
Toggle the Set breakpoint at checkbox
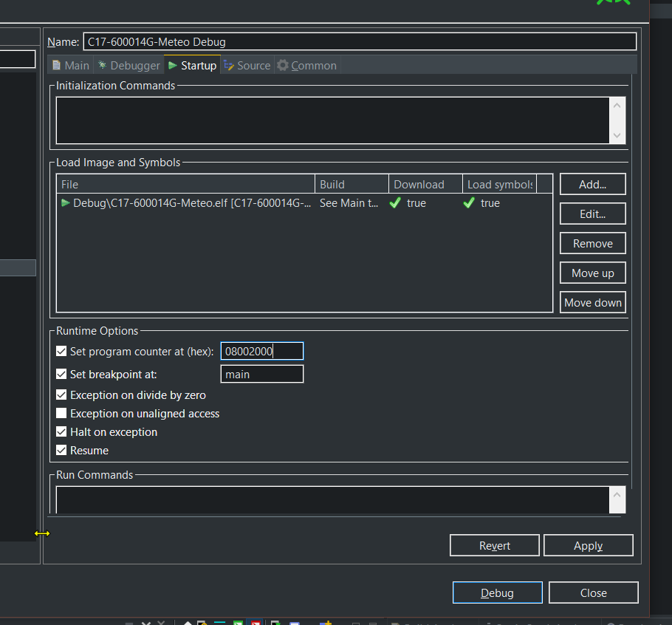point(61,374)
